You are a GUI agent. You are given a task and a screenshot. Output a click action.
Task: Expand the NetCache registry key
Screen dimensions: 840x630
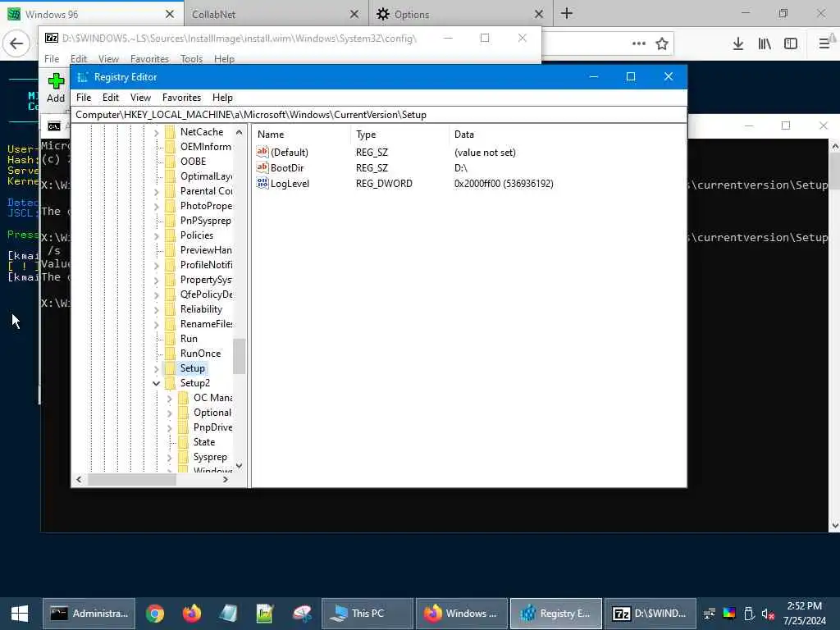pos(157,132)
